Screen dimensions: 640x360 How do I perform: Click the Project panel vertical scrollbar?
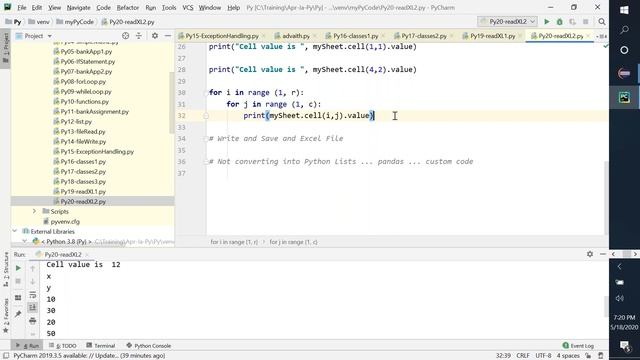pyautogui.click(x=172, y=102)
